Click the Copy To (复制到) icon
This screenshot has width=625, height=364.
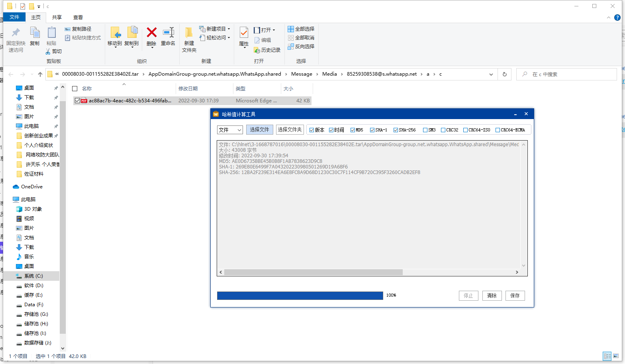(x=132, y=33)
